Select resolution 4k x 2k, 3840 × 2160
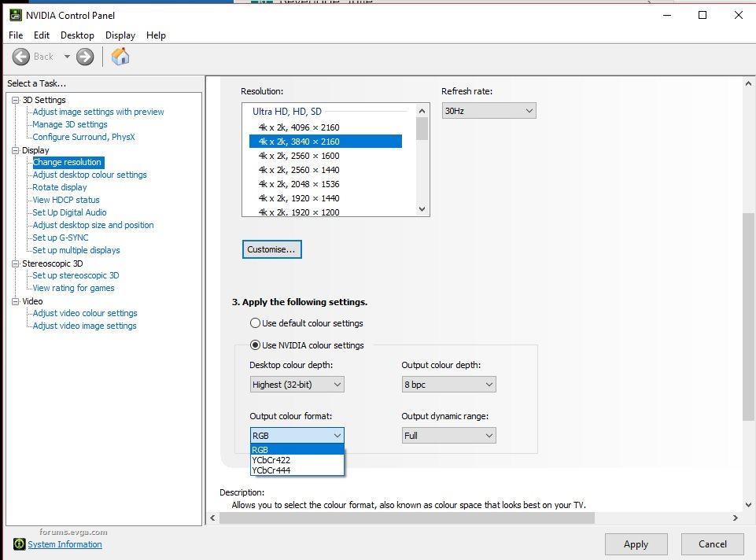Viewport: 756px width, 560px height. coord(326,142)
